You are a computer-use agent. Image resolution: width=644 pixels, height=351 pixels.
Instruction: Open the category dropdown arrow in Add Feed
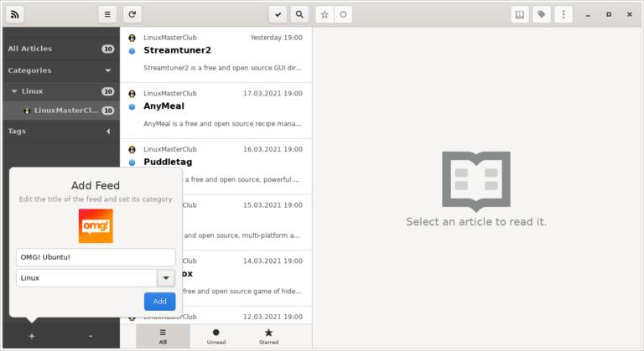[x=166, y=278]
